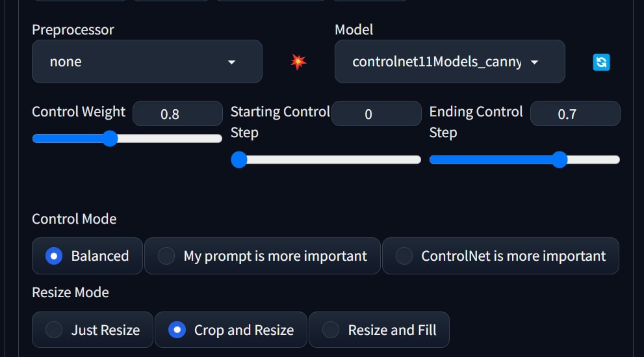The width and height of the screenshot is (644, 357).
Task: Select My prompt is more important
Action: pyautogui.click(x=263, y=256)
